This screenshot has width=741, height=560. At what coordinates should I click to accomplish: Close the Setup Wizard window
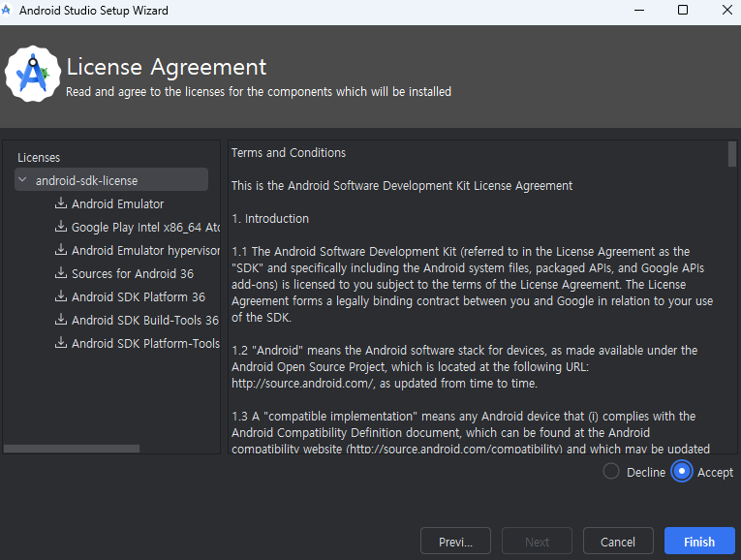pos(727,10)
